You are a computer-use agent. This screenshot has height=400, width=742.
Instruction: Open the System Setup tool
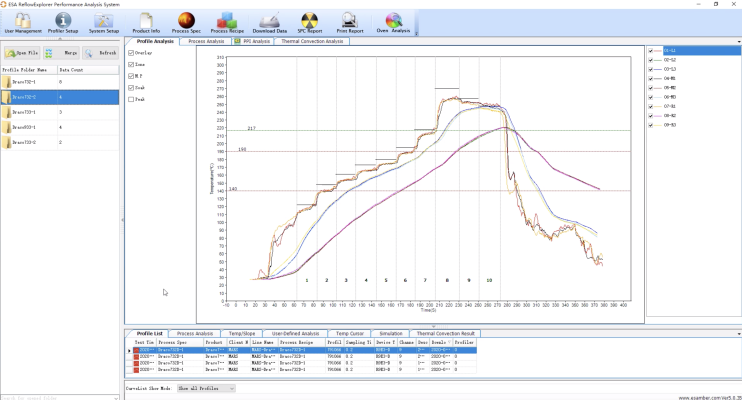102,22
